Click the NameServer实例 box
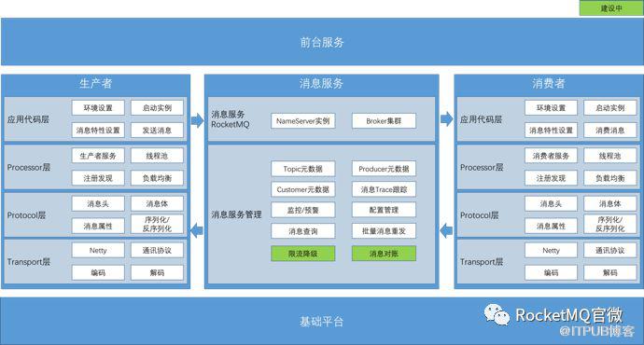This screenshot has height=345, width=644. click(x=302, y=121)
